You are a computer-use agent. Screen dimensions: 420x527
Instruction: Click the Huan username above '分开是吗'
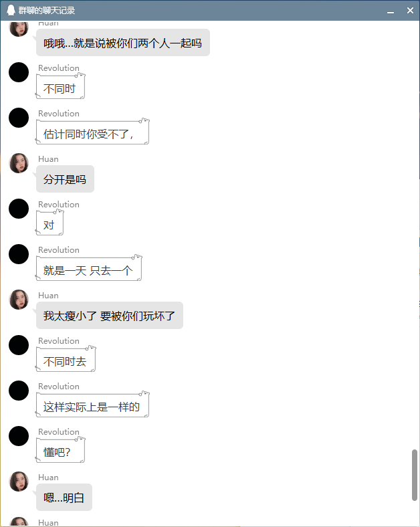[x=48, y=159]
